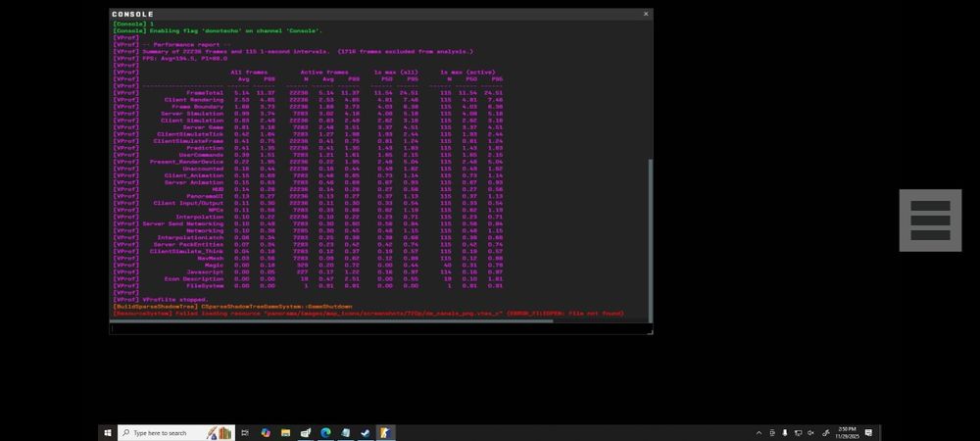Image resolution: width=980 pixels, height=441 pixels.
Task: Select the 'Server PackEntities' row label
Action: coord(188,244)
